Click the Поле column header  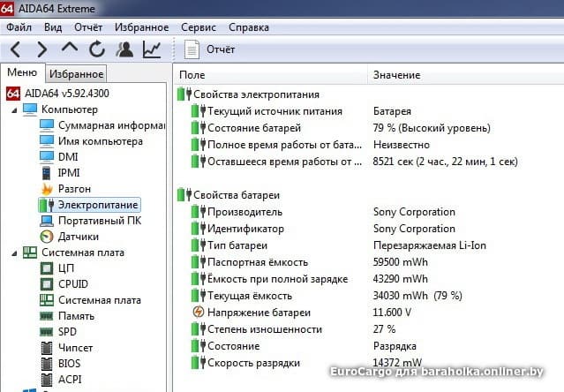pos(270,75)
